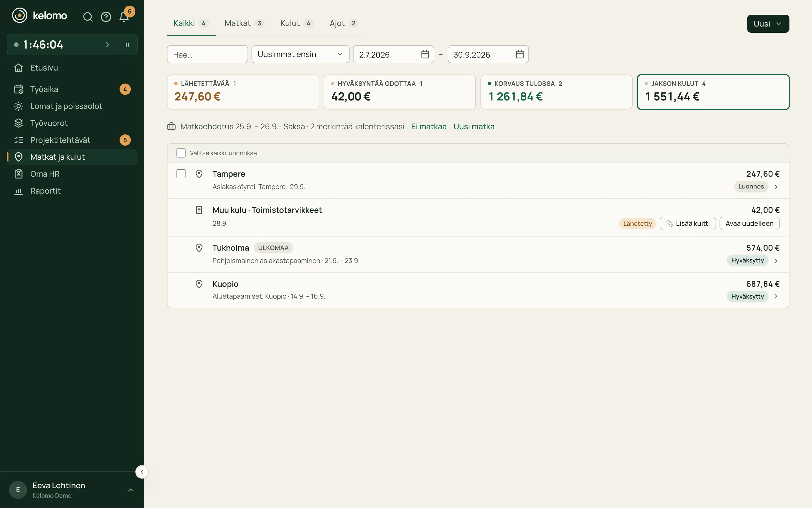Image resolution: width=812 pixels, height=508 pixels.
Task: Open the help question mark icon
Action: point(106,17)
